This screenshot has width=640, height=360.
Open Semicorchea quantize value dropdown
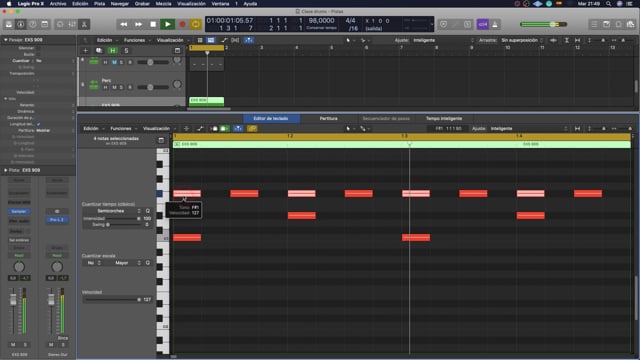[112, 211]
